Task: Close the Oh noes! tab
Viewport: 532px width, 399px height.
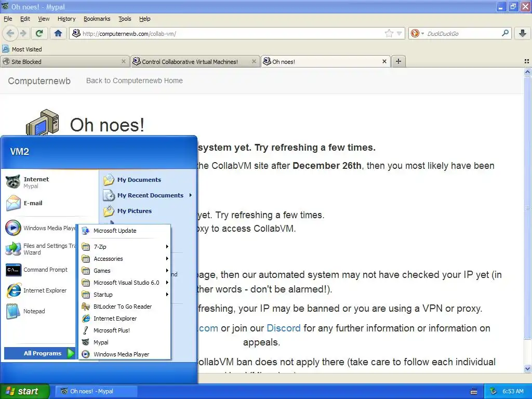Action: click(384, 61)
